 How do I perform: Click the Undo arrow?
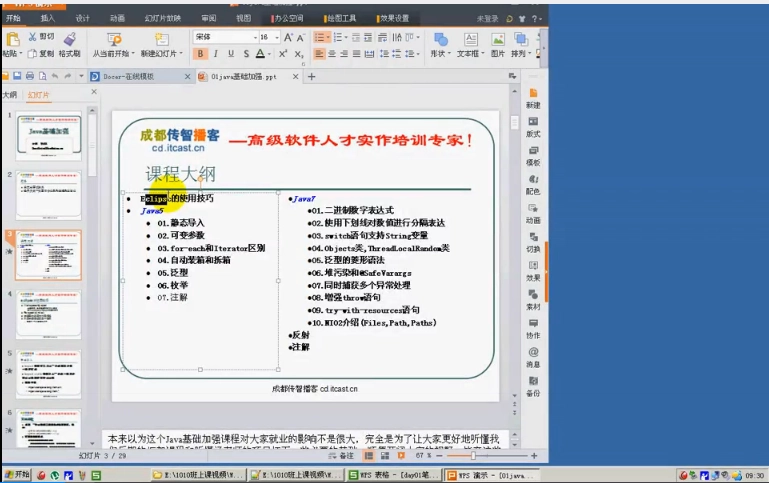tap(55, 76)
